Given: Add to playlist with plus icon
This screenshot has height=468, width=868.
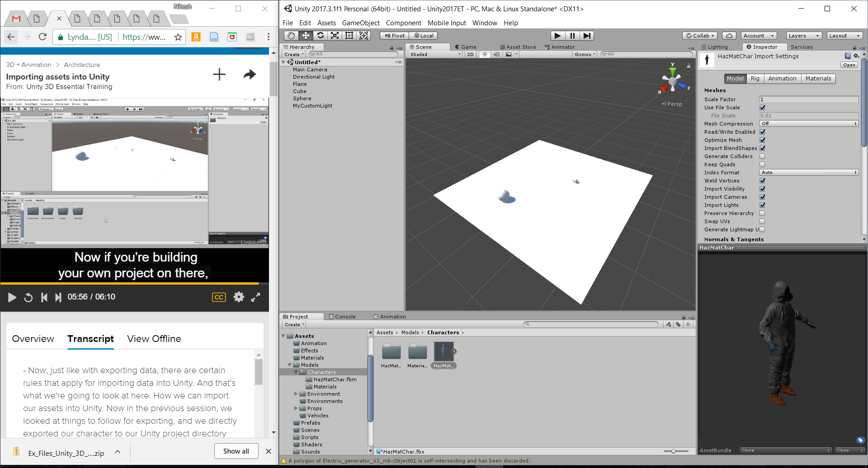Looking at the screenshot, I should tap(219, 75).
